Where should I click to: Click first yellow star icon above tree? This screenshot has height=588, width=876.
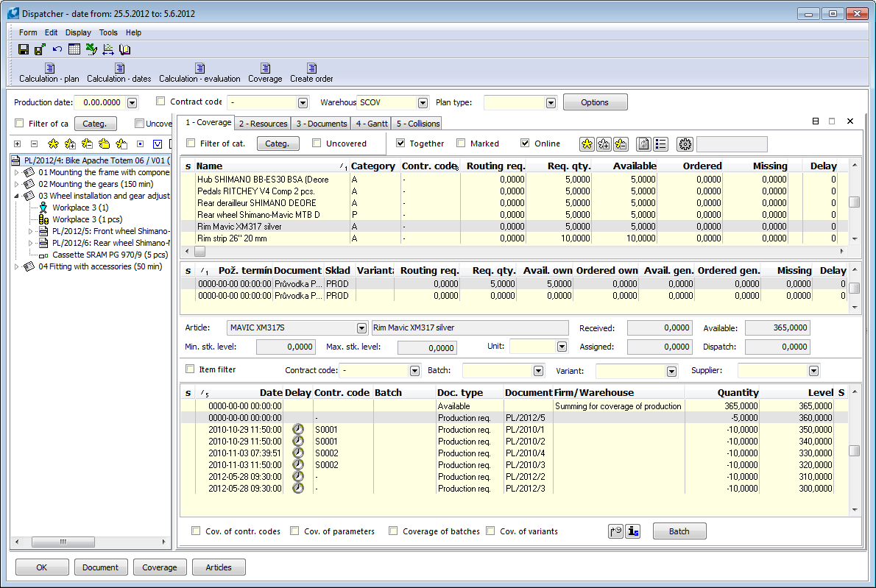pyautogui.click(x=53, y=144)
